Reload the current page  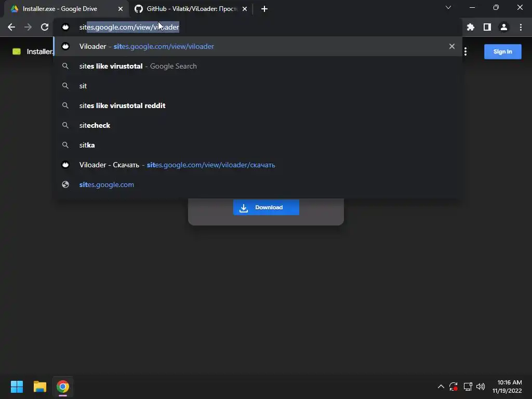[x=45, y=27]
